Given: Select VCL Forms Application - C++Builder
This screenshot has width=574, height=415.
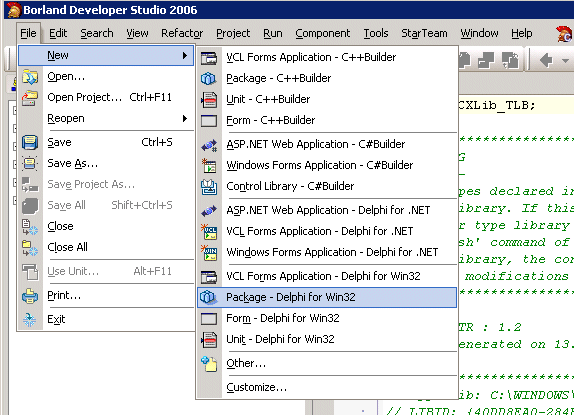Looking at the screenshot, I should 327,57.
